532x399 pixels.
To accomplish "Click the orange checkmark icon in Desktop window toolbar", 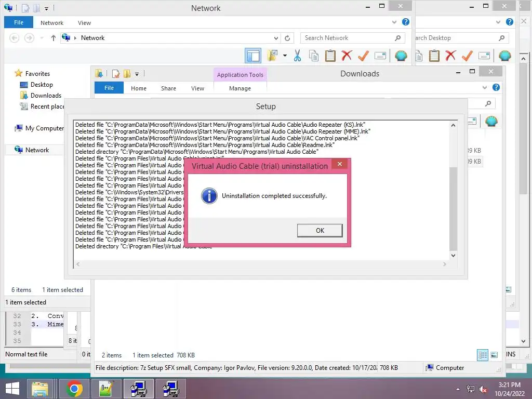I will click(467, 56).
